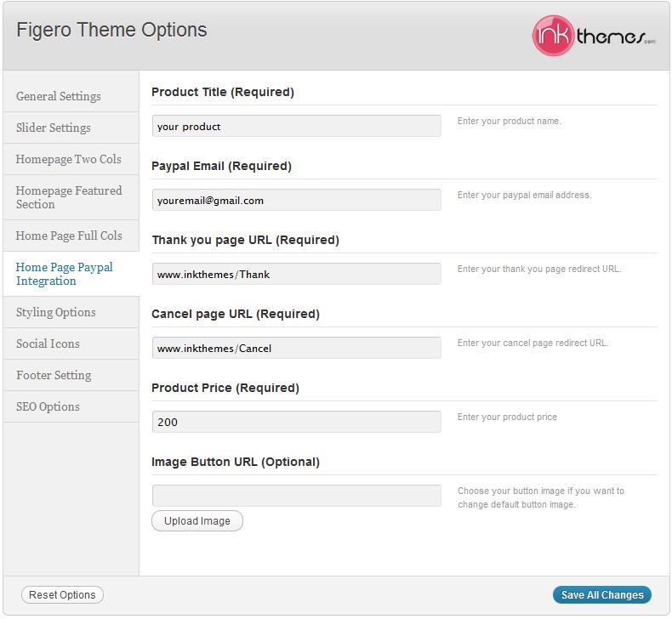Screen dimensions: 672x619
Task: Focus the empty Image Button URL field
Action: pyautogui.click(x=297, y=496)
